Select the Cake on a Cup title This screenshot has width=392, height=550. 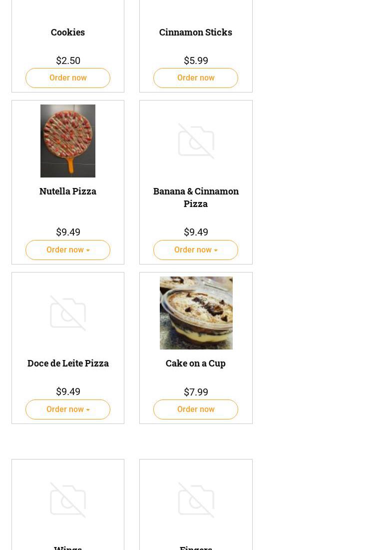point(196,363)
